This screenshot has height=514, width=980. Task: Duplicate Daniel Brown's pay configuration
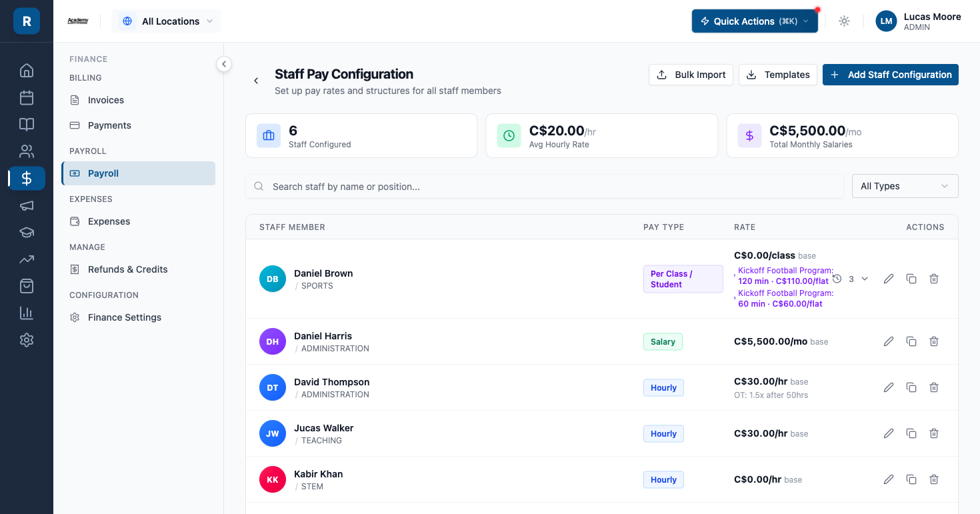(911, 279)
